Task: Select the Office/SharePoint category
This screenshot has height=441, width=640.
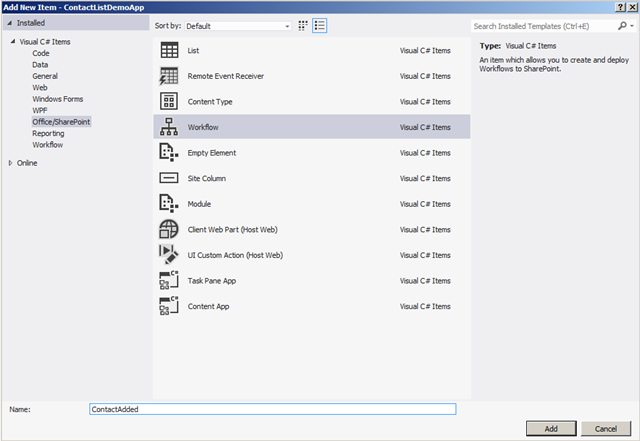Action: (x=61, y=122)
